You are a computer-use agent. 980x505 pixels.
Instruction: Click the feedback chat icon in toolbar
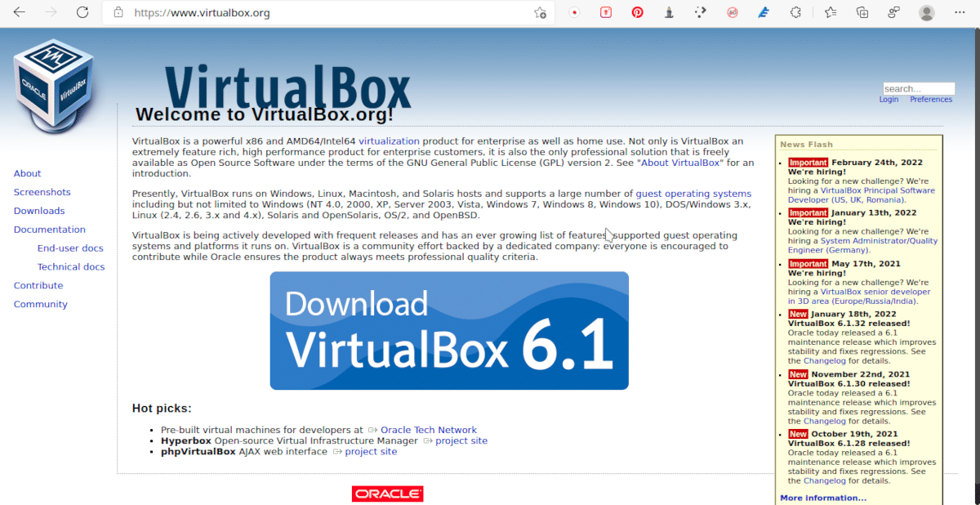pyautogui.click(x=894, y=12)
